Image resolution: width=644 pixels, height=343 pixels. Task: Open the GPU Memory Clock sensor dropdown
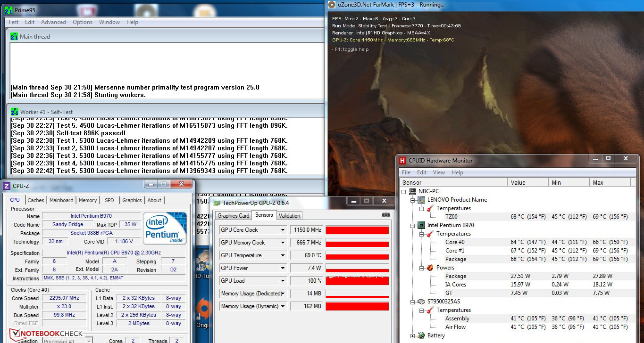(x=283, y=243)
